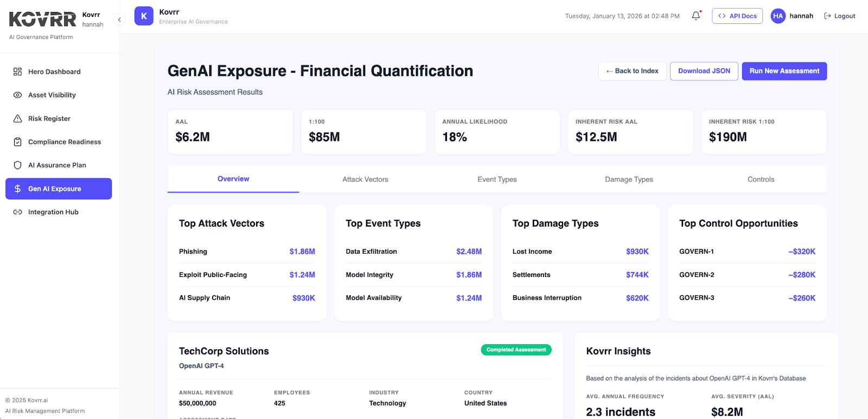The image size is (868, 419).
Task: Click the Business Interruption row
Action: click(x=580, y=298)
